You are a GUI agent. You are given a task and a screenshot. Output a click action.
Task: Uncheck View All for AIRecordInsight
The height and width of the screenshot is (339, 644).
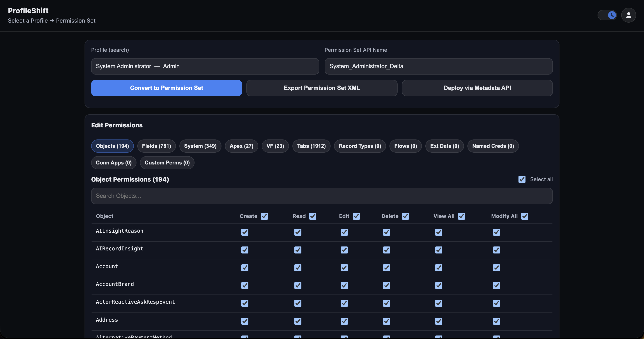click(439, 250)
